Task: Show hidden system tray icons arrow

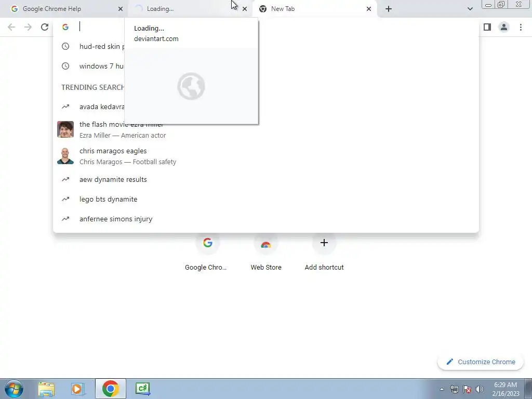Action: 442,389
